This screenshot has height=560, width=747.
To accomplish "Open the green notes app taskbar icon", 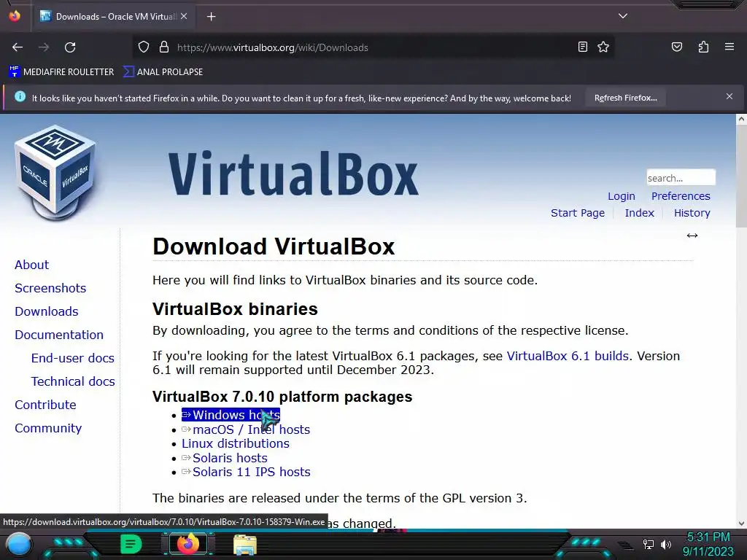I will pos(131,544).
